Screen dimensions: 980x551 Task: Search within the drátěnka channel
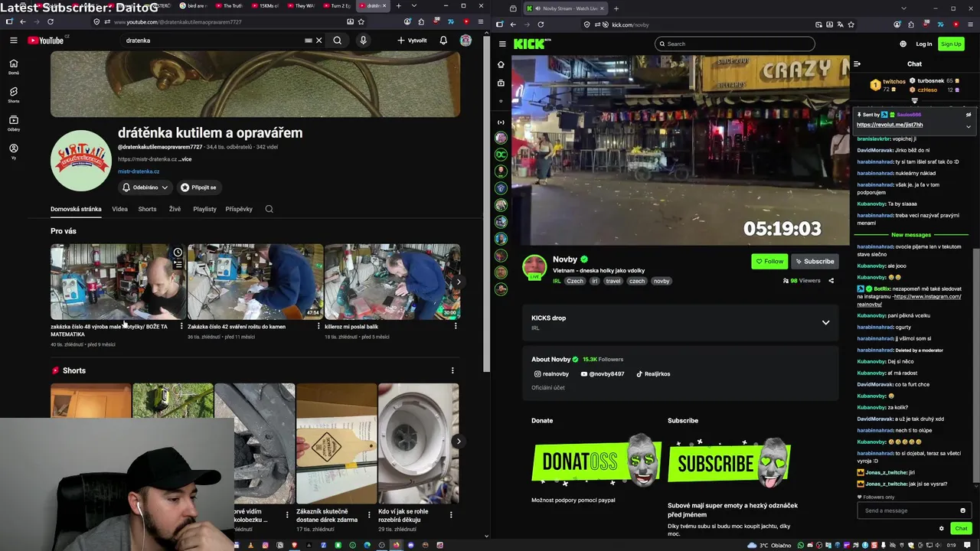pos(269,209)
